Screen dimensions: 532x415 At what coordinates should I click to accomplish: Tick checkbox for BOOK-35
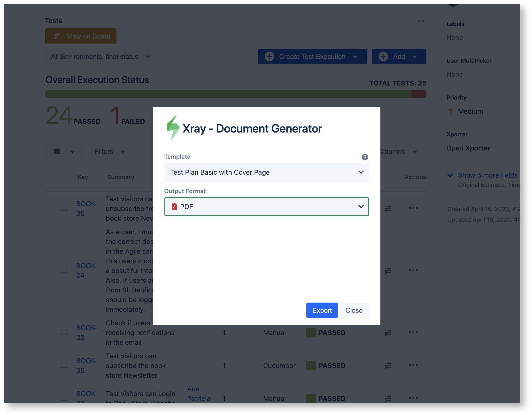(x=64, y=365)
